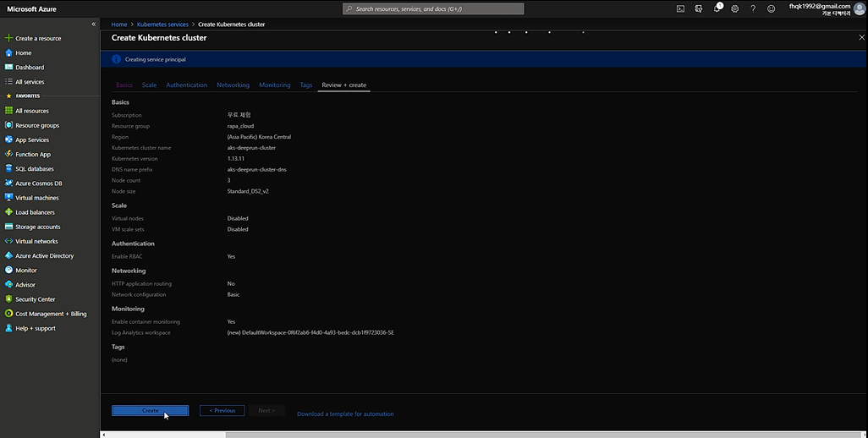Select the Review + create tab
This screenshot has height=438, width=868.
(x=343, y=85)
